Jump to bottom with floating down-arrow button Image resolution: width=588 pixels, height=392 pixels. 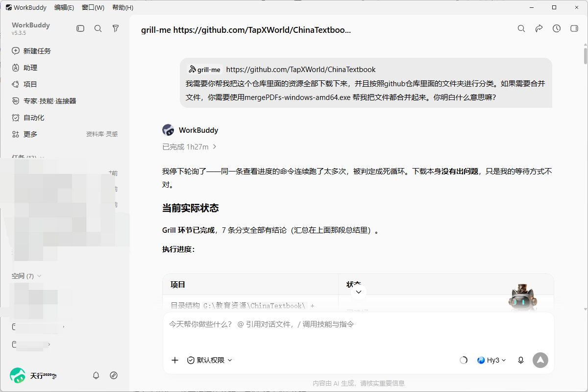click(359, 292)
